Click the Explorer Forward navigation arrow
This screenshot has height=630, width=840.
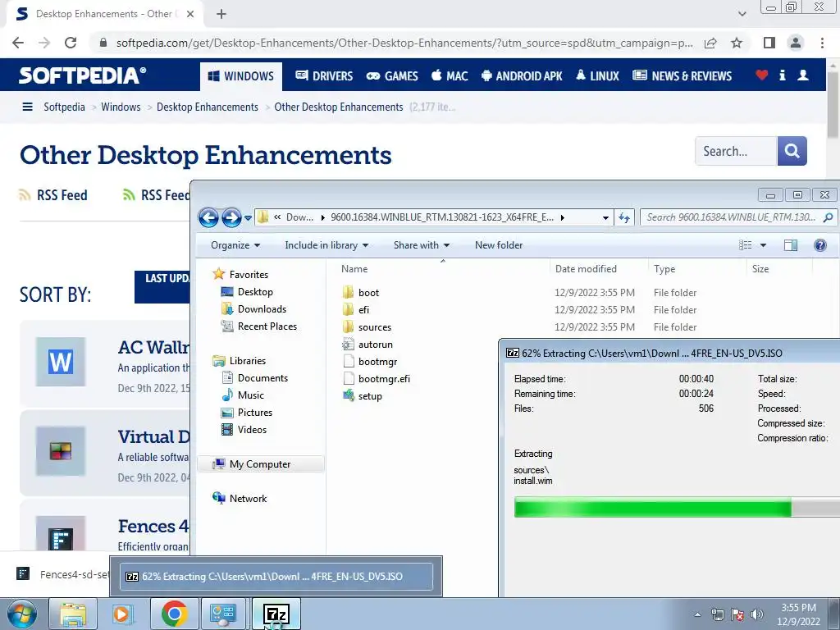click(231, 217)
